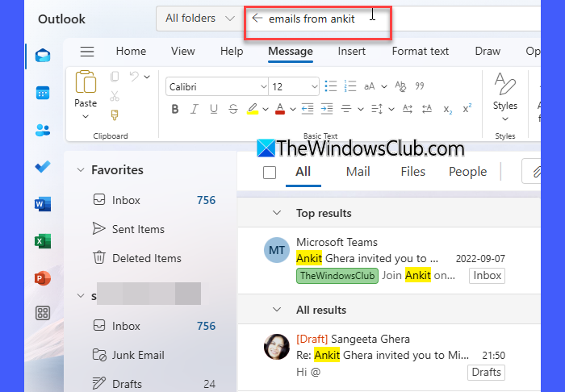Open the Paste options arrow
Image resolution: width=565 pixels, height=392 pixels.
[x=86, y=116]
